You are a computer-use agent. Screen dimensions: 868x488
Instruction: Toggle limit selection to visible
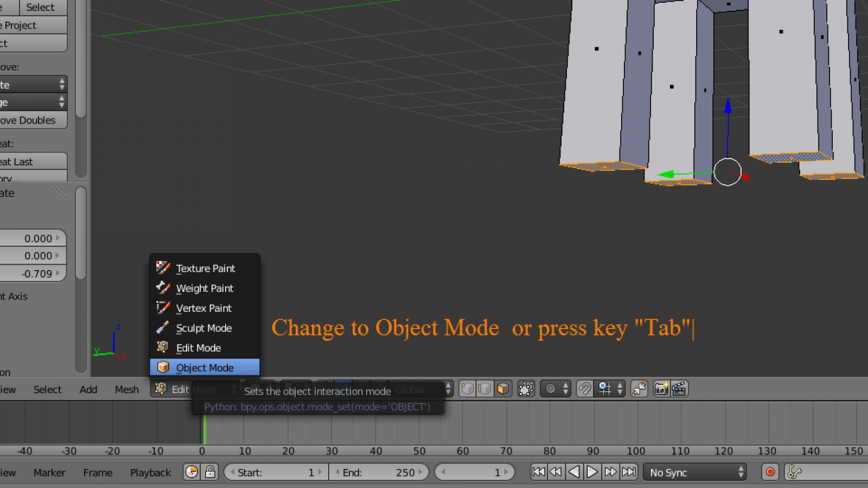[x=526, y=389]
